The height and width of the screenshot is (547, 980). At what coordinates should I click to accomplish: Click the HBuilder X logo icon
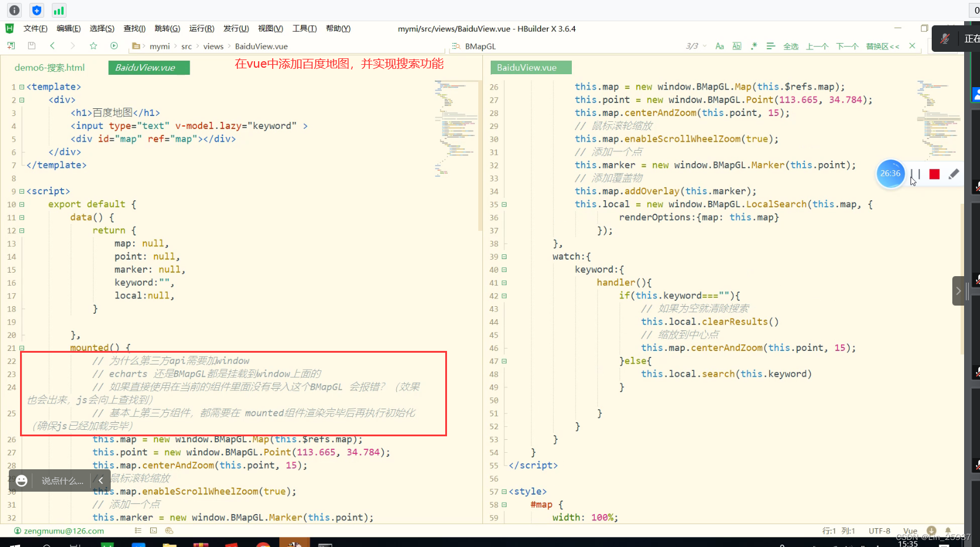9,28
